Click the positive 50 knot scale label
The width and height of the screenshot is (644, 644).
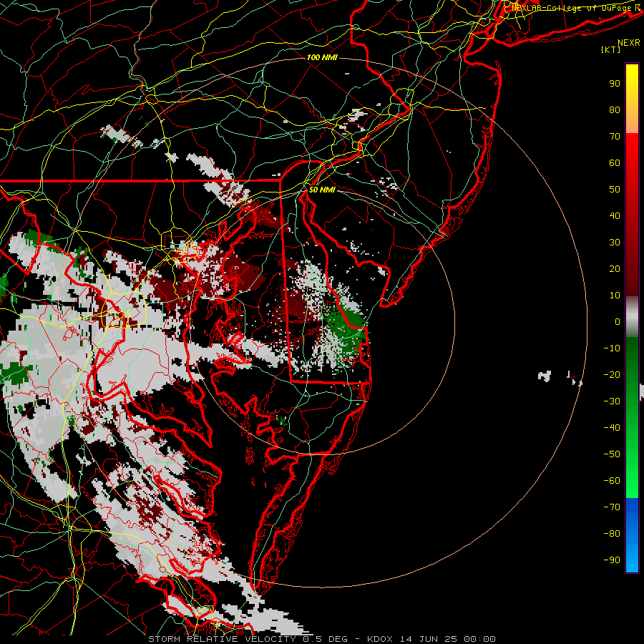(615, 190)
